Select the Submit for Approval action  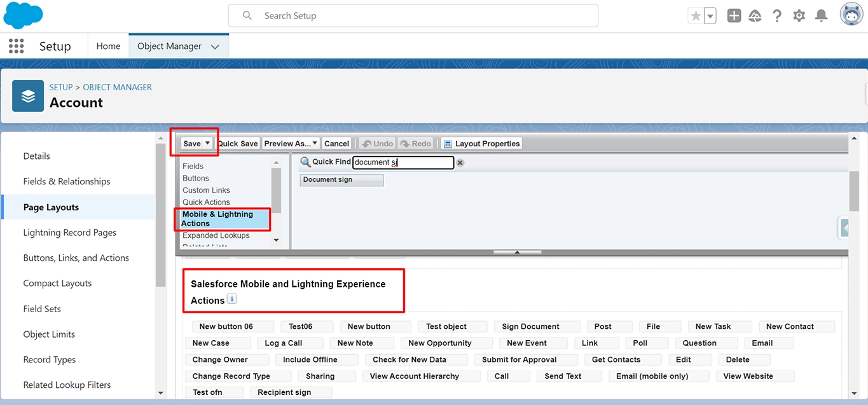click(x=525, y=359)
